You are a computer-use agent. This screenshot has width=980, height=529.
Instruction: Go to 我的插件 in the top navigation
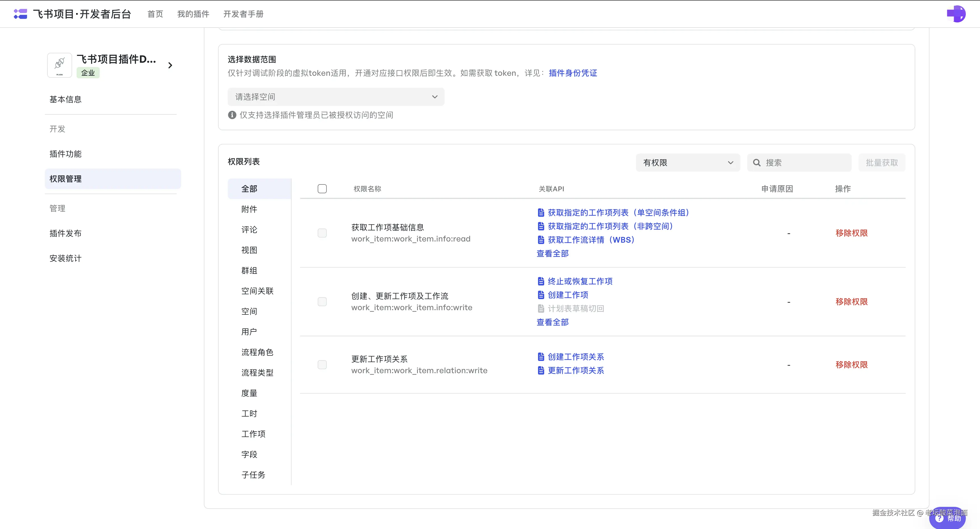193,14
